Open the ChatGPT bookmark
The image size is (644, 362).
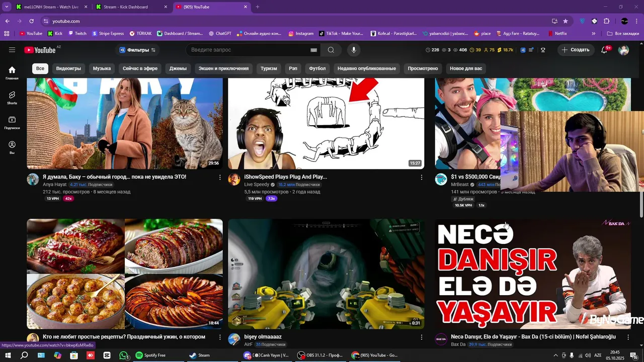[219, 34]
